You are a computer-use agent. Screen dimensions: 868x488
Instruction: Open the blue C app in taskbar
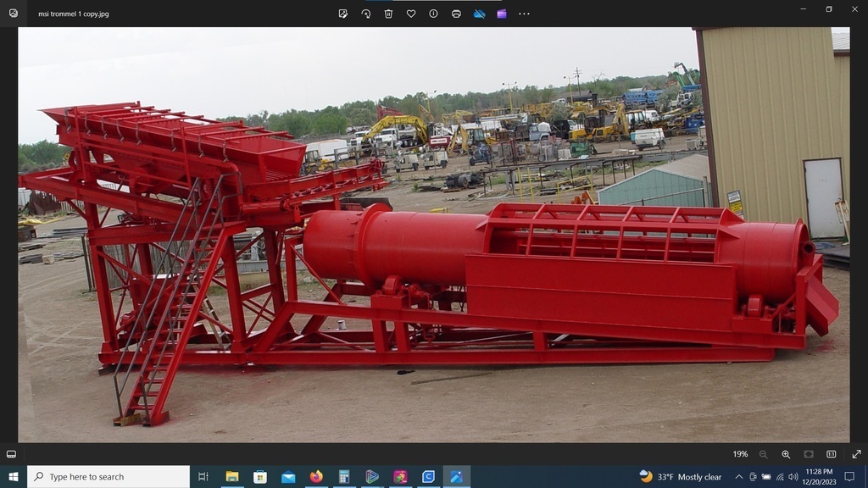pos(428,476)
